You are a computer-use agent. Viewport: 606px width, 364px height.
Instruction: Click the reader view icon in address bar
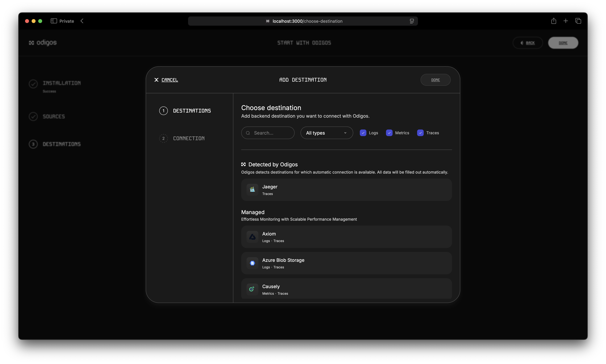[412, 21]
